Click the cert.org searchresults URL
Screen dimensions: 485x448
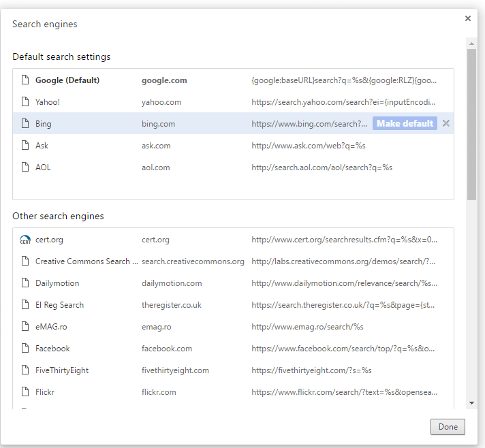(344, 240)
